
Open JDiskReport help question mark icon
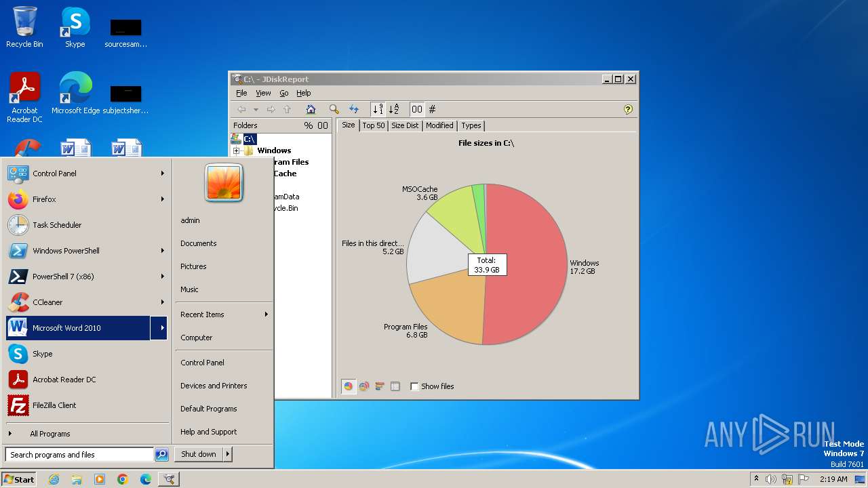628,109
